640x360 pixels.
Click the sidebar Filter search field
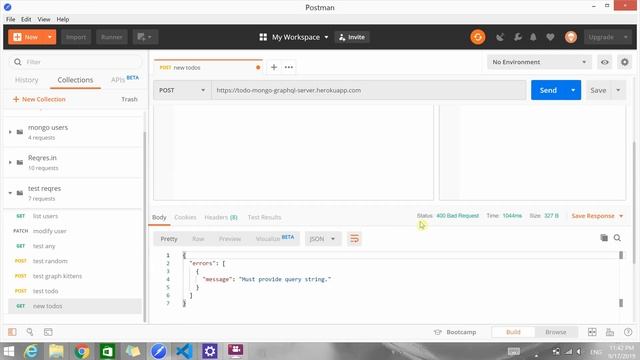coord(76,62)
